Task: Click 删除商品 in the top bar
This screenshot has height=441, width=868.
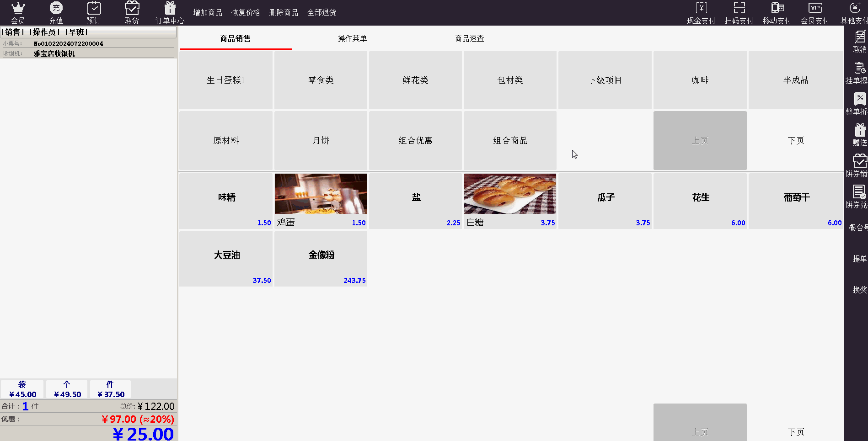Action: [x=284, y=12]
